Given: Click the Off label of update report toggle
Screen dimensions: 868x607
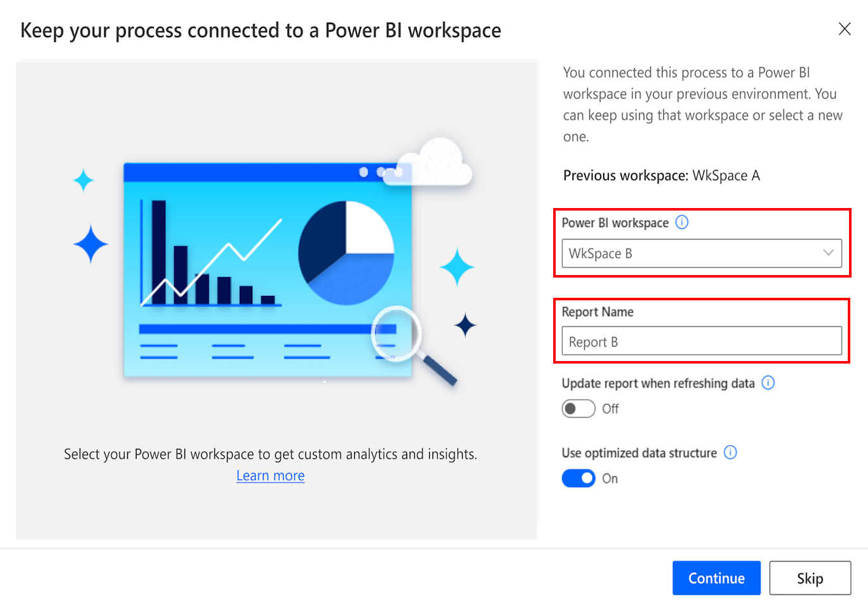Looking at the screenshot, I should coord(610,409).
